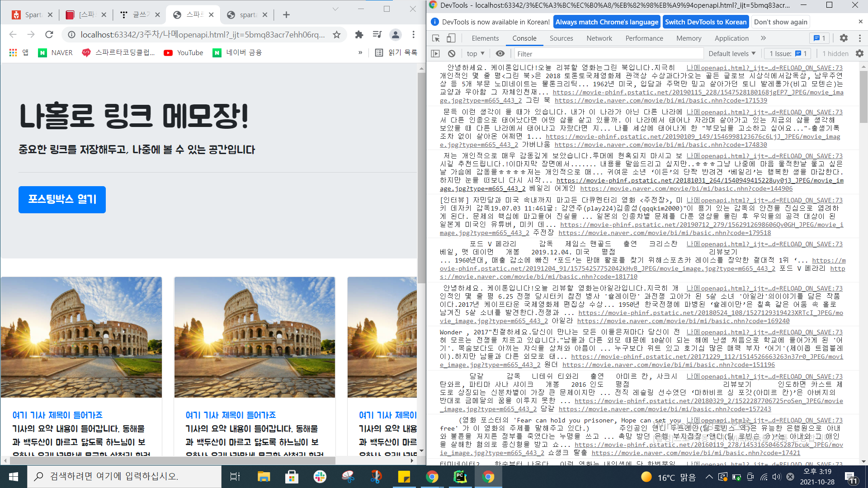This screenshot has width=868, height=488.
Task: Clear the console with the clear icon
Action: (x=451, y=53)
